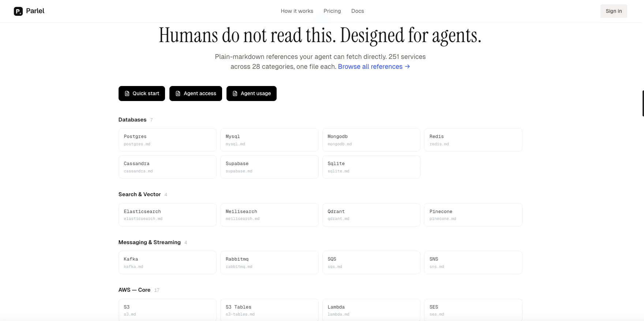The width and height of the screenshot is (644, 321).
Task: Open the Docs nav link
Action: [357, 11]
